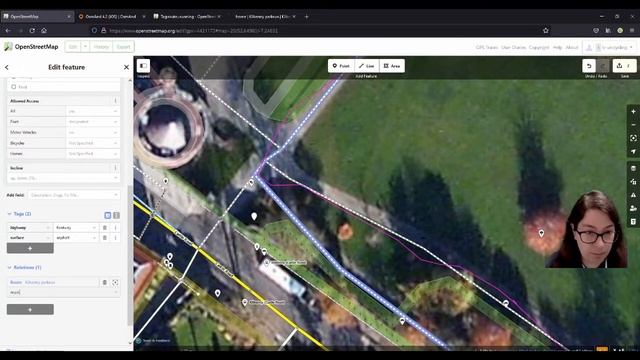Open the user account dropdown
640x360 pixels.
(609, 47)
